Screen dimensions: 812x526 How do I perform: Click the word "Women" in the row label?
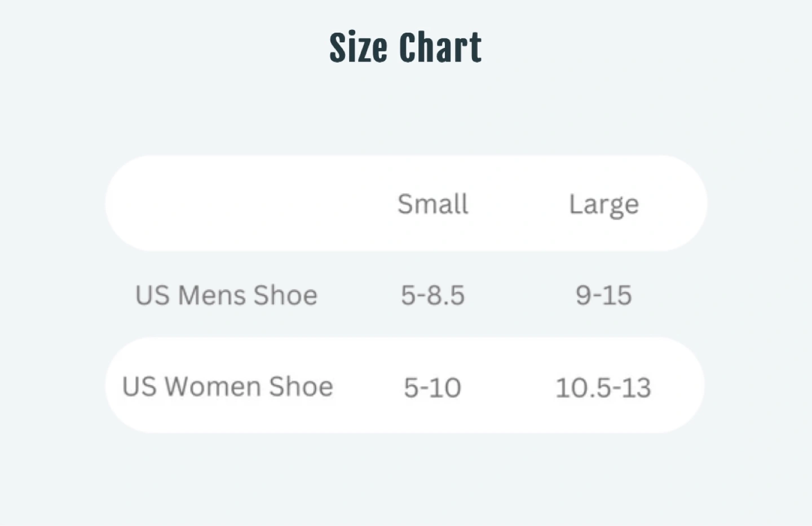pos(213,387)
